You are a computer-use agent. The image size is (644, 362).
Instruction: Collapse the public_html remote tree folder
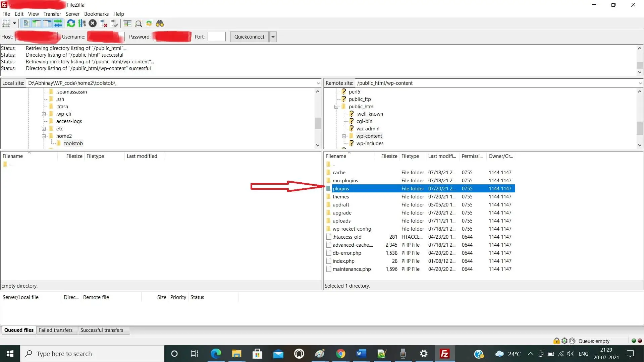click(x=336, y=107)
